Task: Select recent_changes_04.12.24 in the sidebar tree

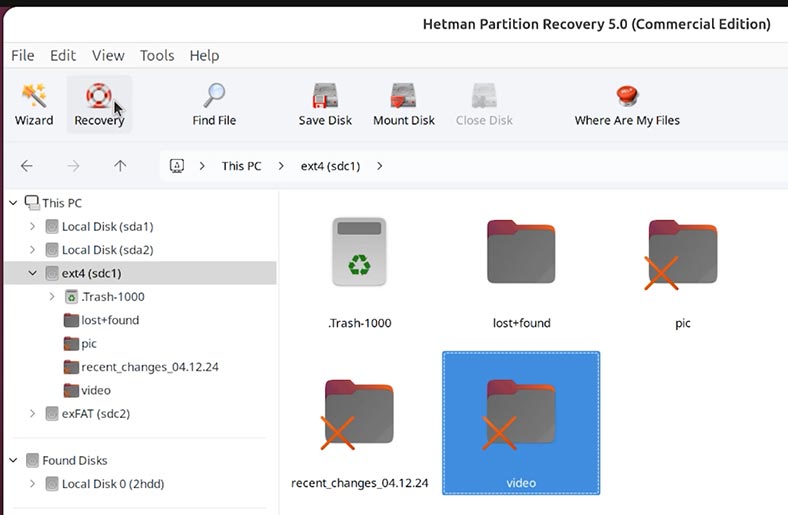Action: (x=150, y=367)
